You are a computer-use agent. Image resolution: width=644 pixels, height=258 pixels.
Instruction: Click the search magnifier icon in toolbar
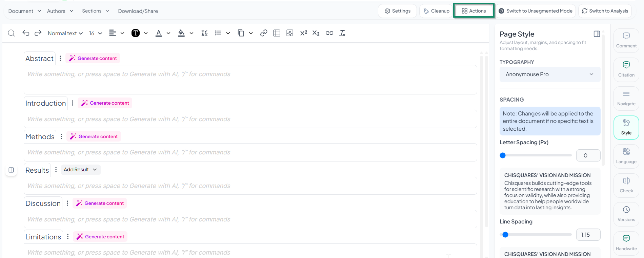[11, 33]
